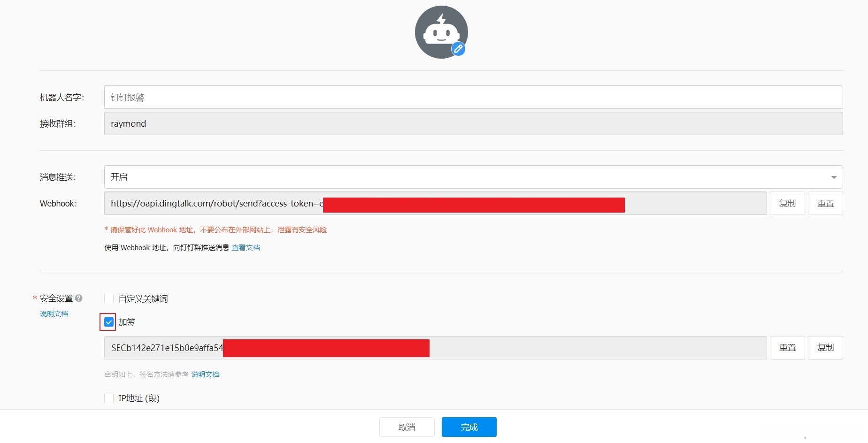This screenshot has width=868, height=443.
Task: Click the 加签 label text
Action: pyautogui.click(x=127, y=322)
